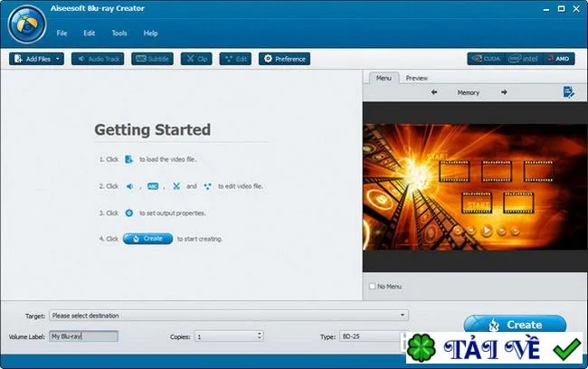Go to previous menu template arrow
Screen dimensions: 588x369
[x=434, y=92]
